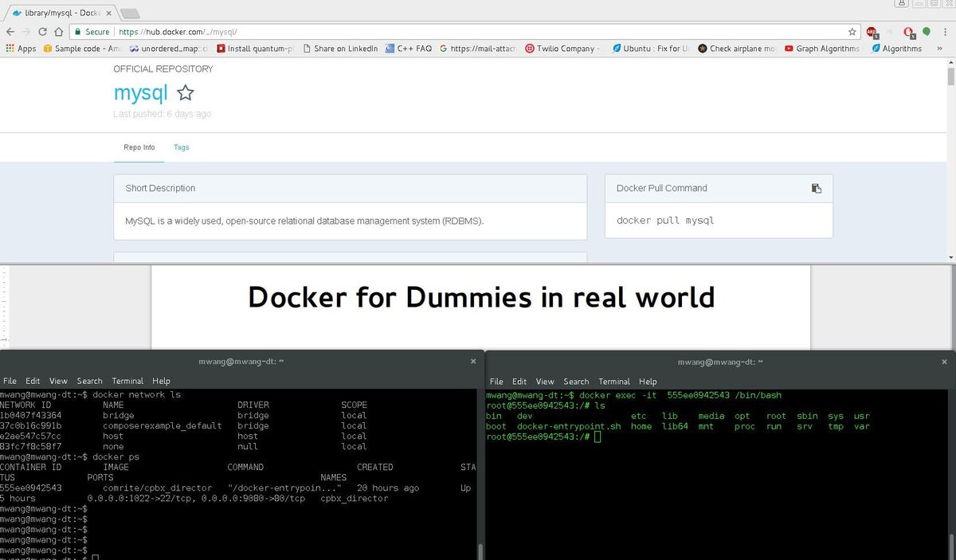This screenshot has width=956, height=560.
Task: Open Terminal menu in left terminal
Action: point(127,381)
